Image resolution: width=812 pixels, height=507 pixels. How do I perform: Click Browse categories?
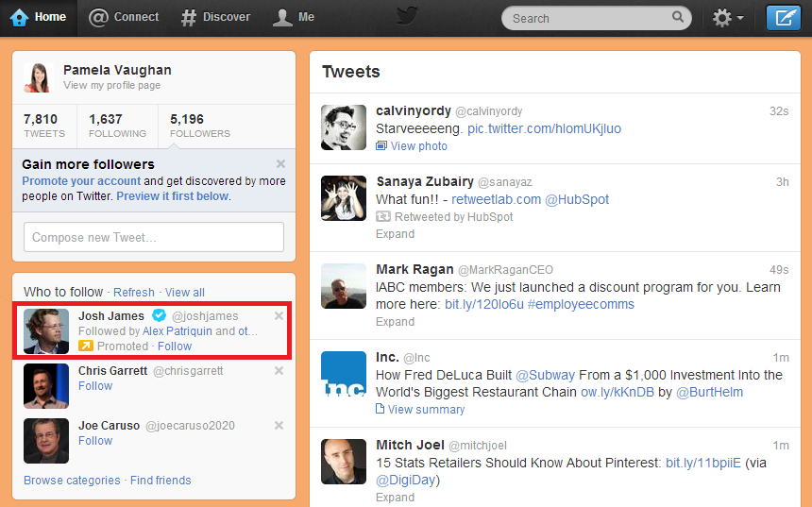tap(72, 481)
